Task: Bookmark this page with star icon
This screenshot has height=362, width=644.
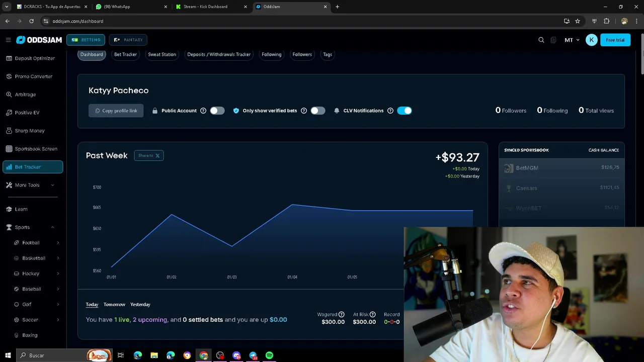Action: 578,21
